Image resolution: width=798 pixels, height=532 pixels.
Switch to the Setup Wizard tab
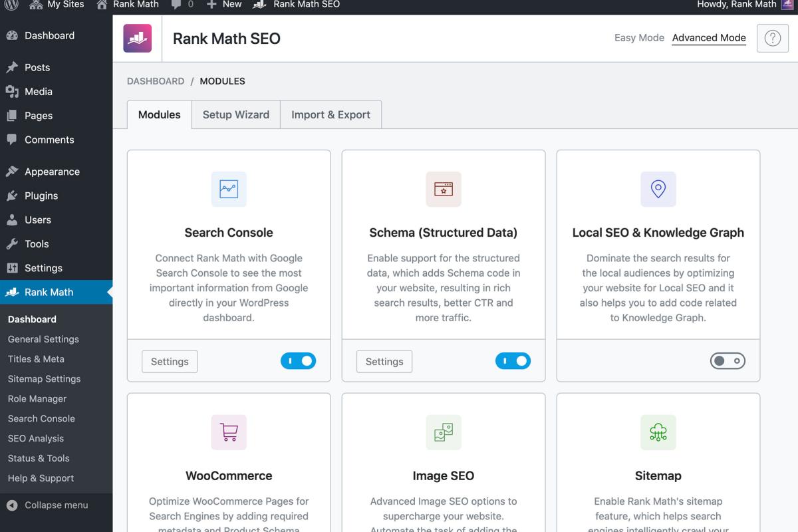pos(235,114)
